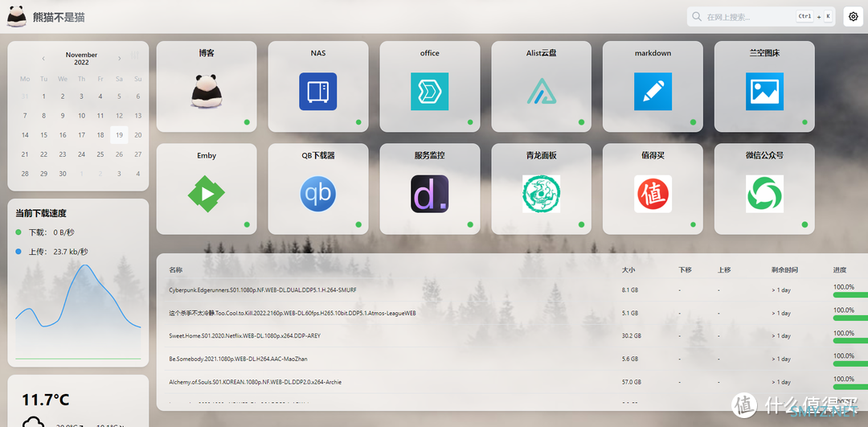Image resolution: width=868 pixels, height=427 pixels.
Task: Click the 名称 column header
Action: click(x=175, y=269)
